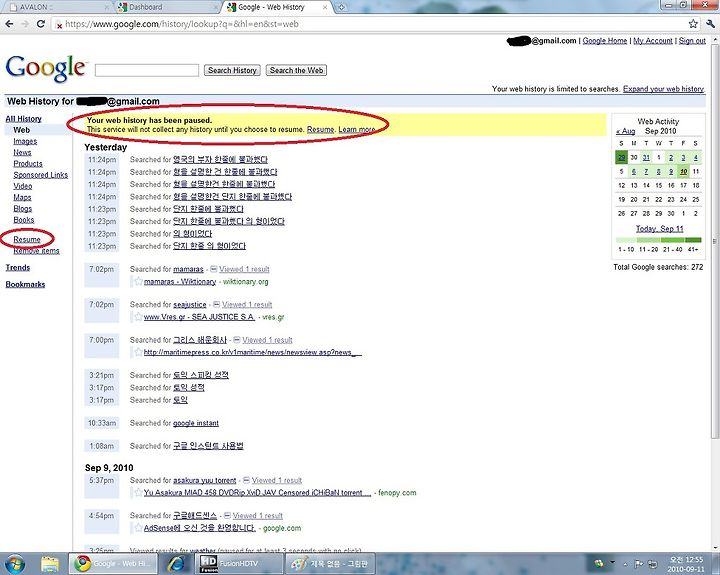Click the history search input field

(147, 70)
